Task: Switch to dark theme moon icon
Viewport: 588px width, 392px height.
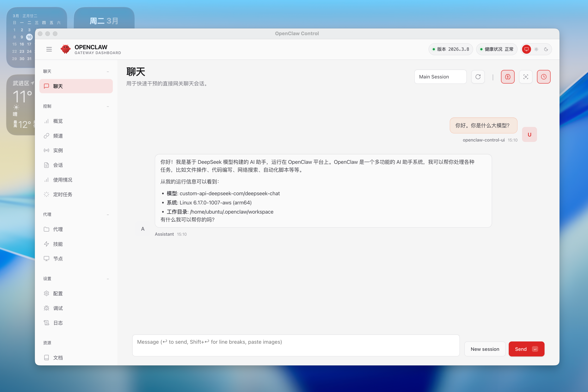Action: point(546,49)
